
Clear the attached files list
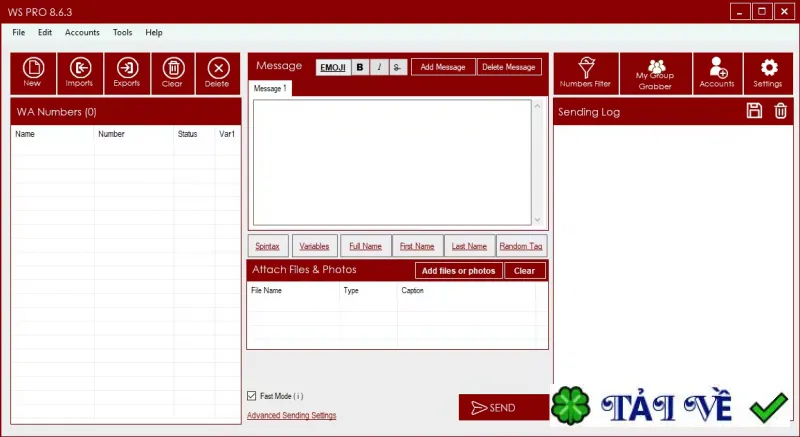click(x=524, y=271)
